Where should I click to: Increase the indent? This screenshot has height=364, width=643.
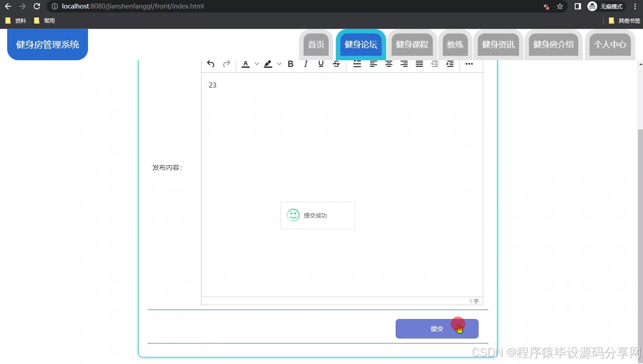450,64
